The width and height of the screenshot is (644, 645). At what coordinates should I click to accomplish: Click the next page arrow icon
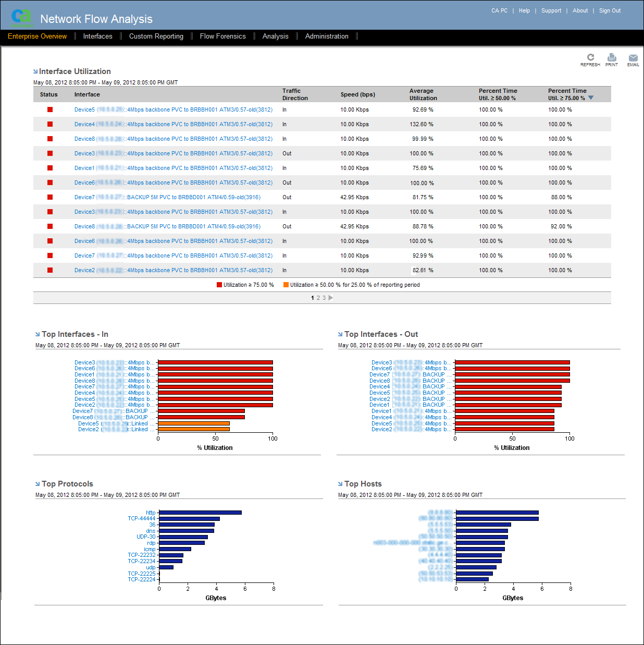tap(331, 297)
